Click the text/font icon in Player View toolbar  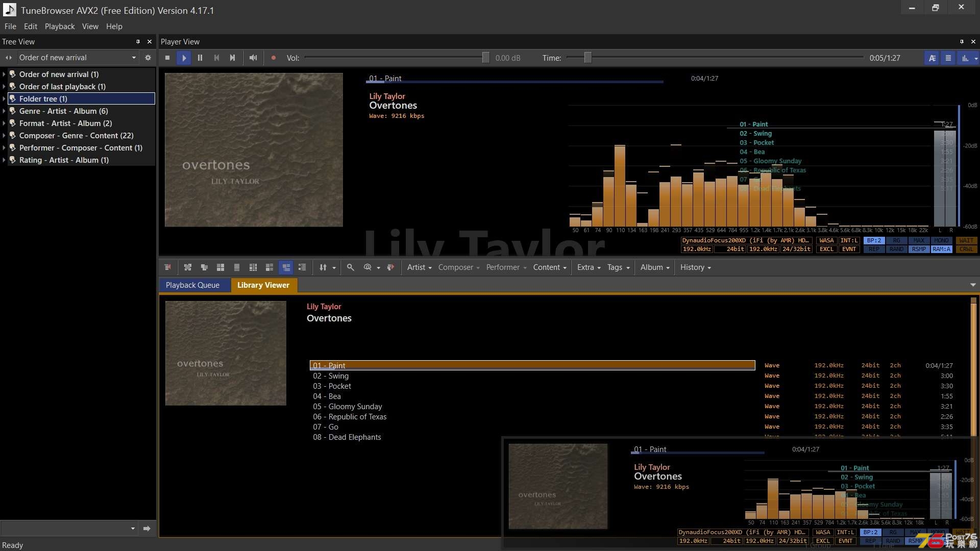pyautogui.click(x=932, y=58)
